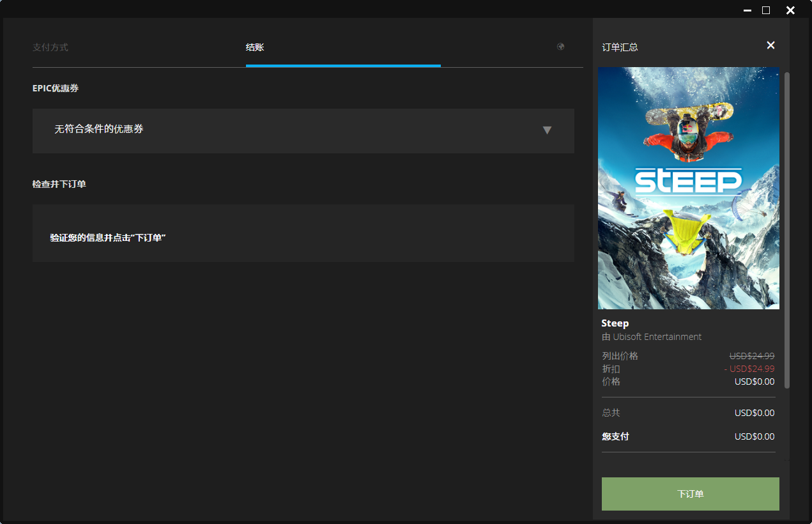Switch to the 支付方式 tab

50,47
